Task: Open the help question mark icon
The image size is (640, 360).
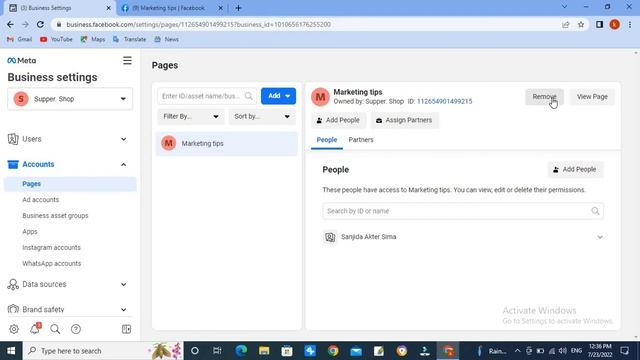Action: [x=76, y=329]
